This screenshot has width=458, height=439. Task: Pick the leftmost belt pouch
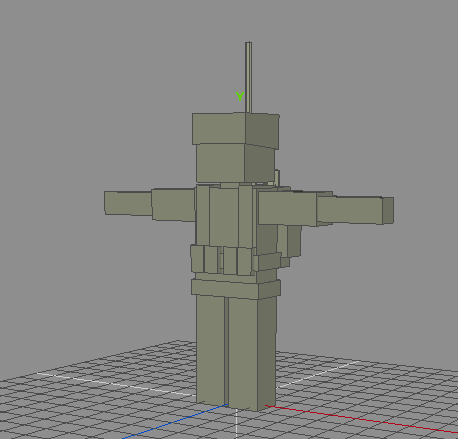[x=197, y=259]
